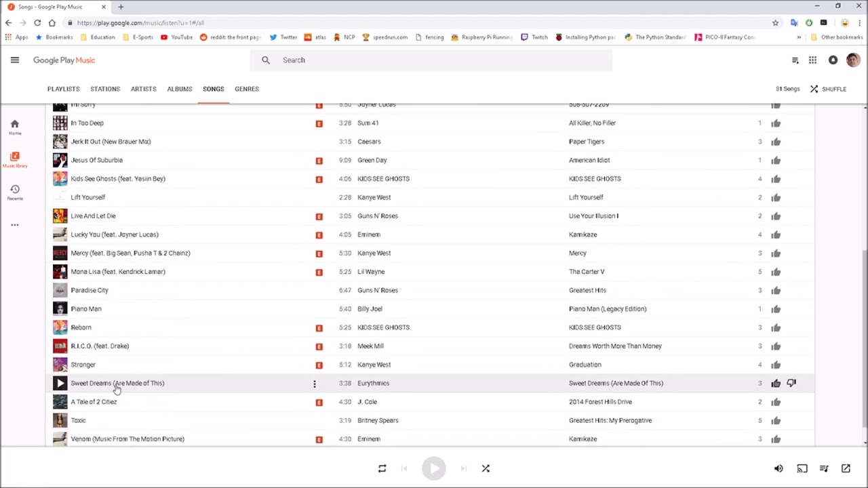Viewport: 868px width, 488px height.
Task: Click song title Live And Let Die
Action: (x=94, y=216)
